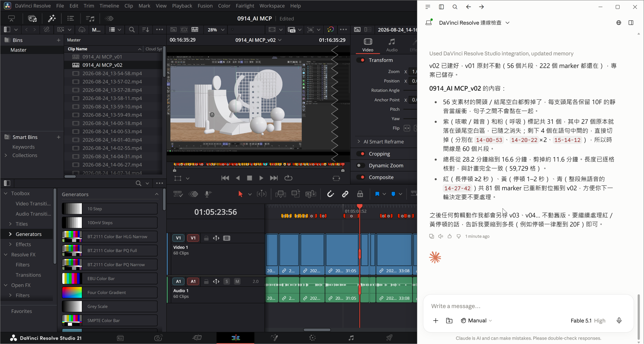Open the viewer zoom 28% dropdown
This screenshot has width=644, height=344.
(216, 30)
